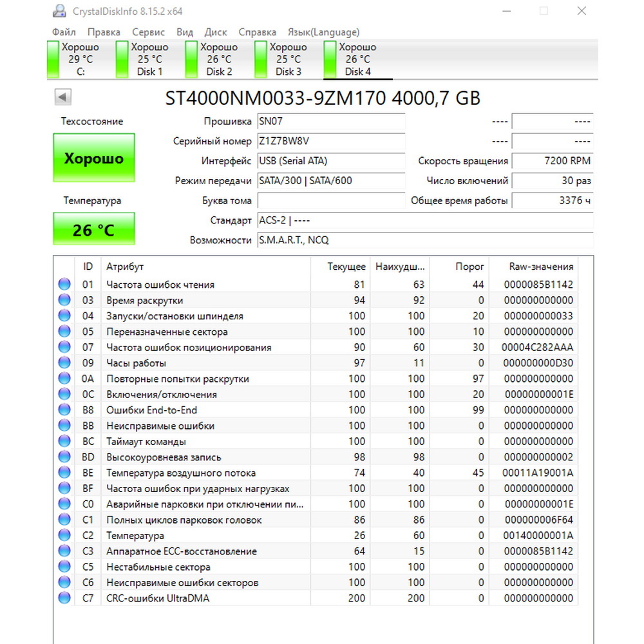Open the Язык(Language) menu

pyautogui.click(x=324, y=32)
